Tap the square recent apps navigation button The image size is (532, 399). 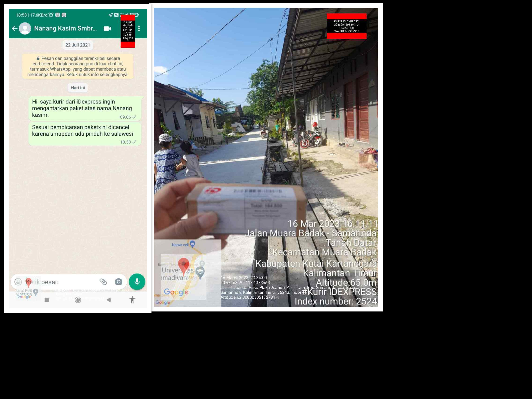point(47,300)
